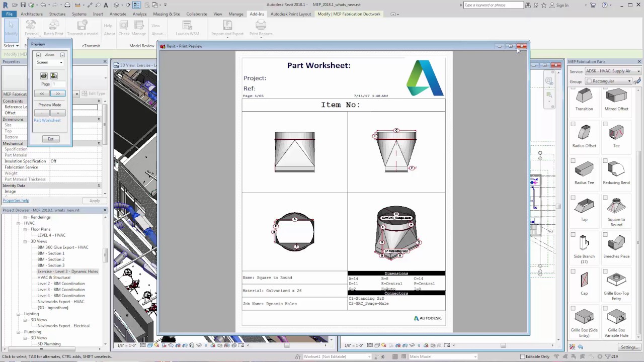Go to previous page with << button
The width and height of the screenshot is (644, 362).
(x=42, y=94)
